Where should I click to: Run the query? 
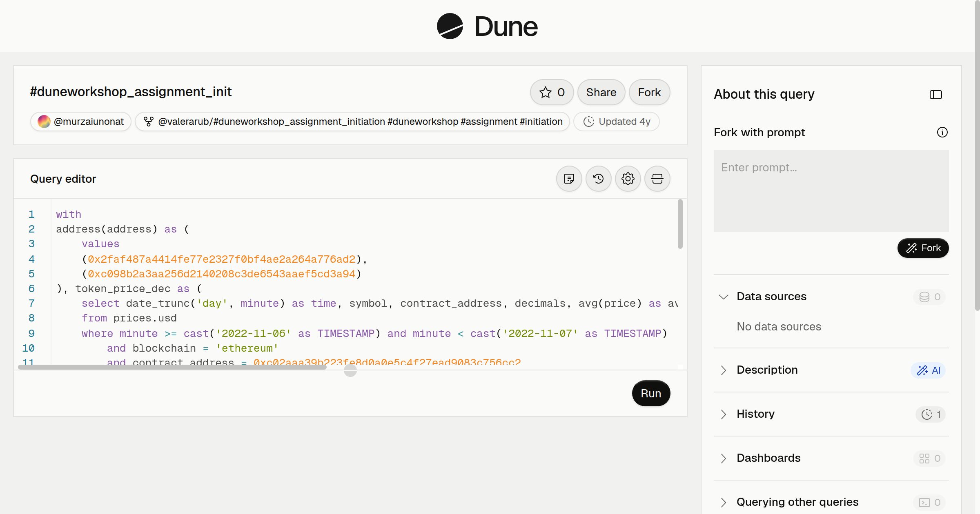click(x=651, y=393)
